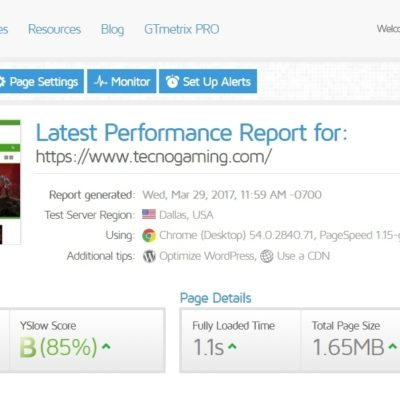Click the B (85%) YSlow grade
This screenshot has height=400, width=400.
58,347
